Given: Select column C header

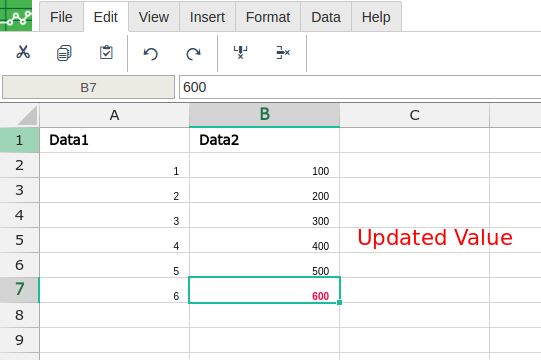Looking at the screenshot, I should (x=414, y=115).
